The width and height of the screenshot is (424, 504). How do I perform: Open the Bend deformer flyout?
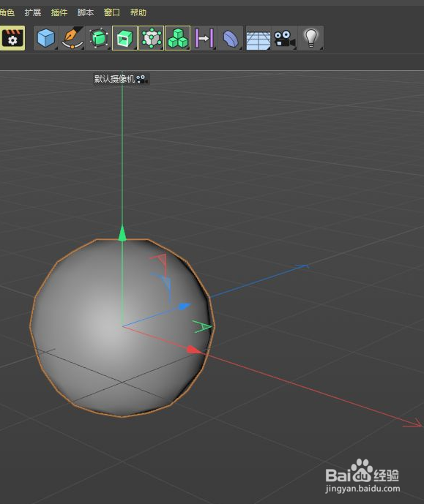tap(231, 38)
